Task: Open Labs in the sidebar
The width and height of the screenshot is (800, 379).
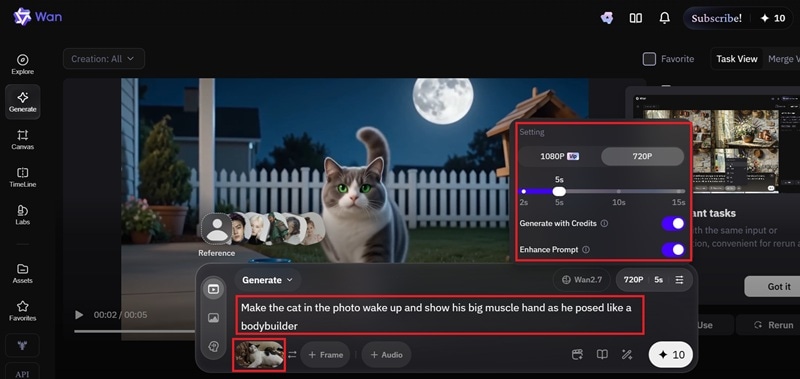Action: point(22,215)
